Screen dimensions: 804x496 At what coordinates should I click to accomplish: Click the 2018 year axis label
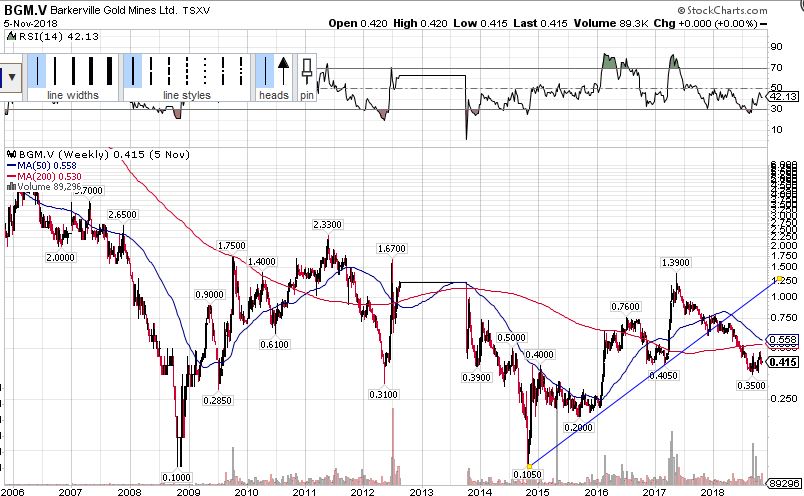[x=712, y=491]
